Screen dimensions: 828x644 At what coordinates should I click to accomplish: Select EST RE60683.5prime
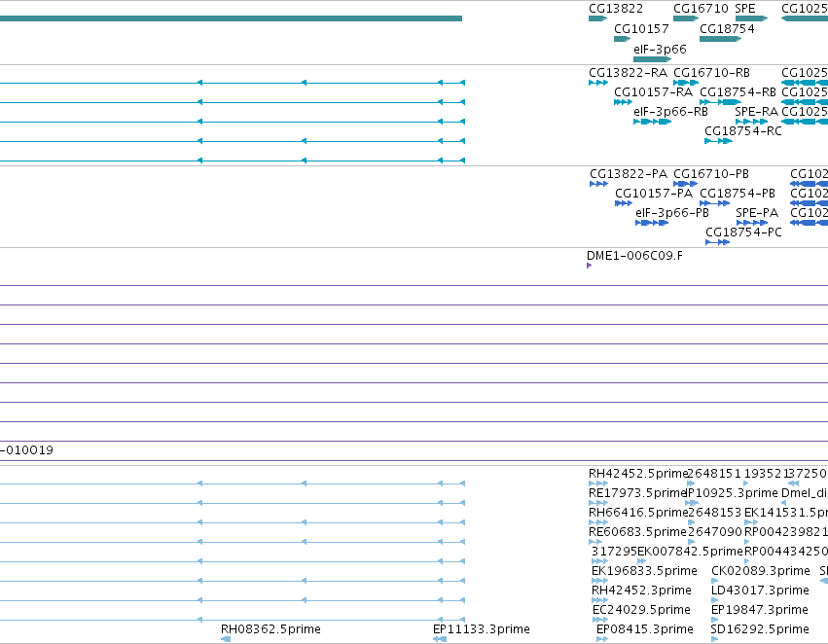pyautogui.click(x=637, y=532)
